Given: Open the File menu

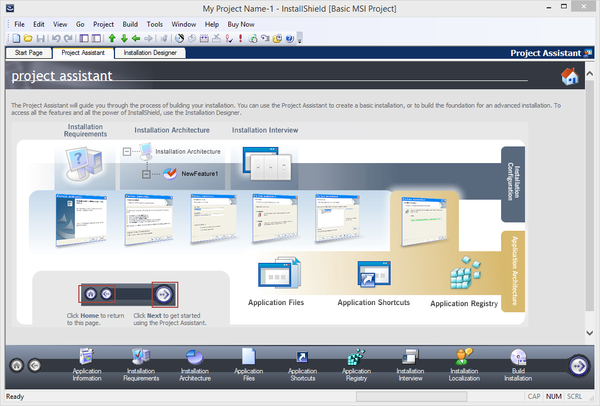Looking at the screenshot, I should click(19, 24).
